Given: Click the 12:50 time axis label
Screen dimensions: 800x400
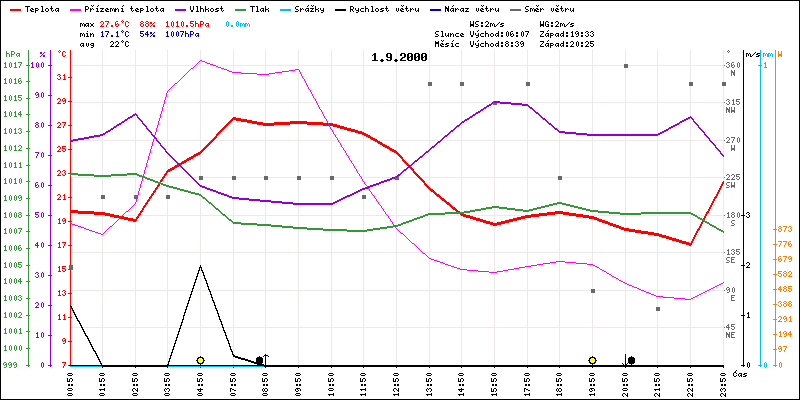Looking at the screenshot, I should tap(397, 381).
